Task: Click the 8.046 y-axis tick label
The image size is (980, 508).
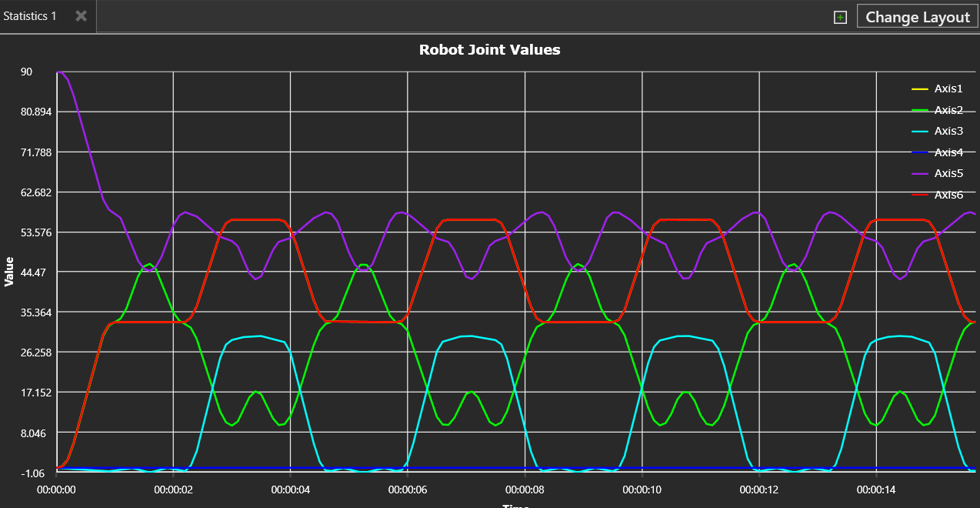Action: (33, 433)
